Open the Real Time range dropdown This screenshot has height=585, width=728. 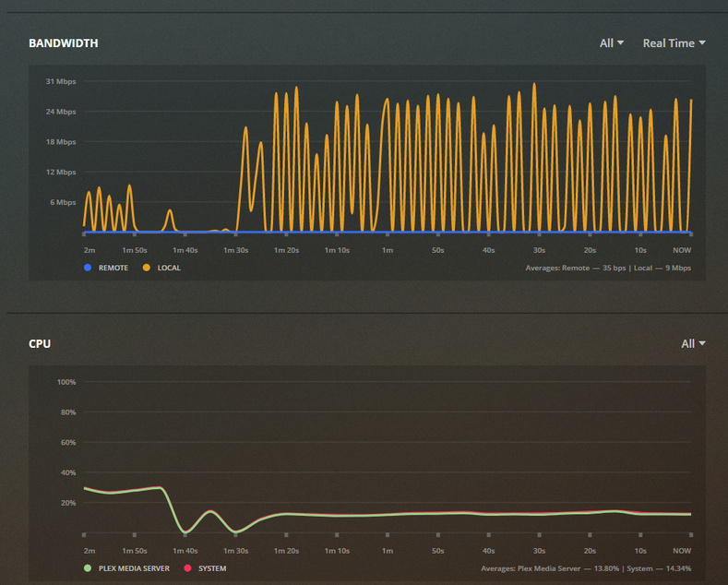click(x=674, y=43)
